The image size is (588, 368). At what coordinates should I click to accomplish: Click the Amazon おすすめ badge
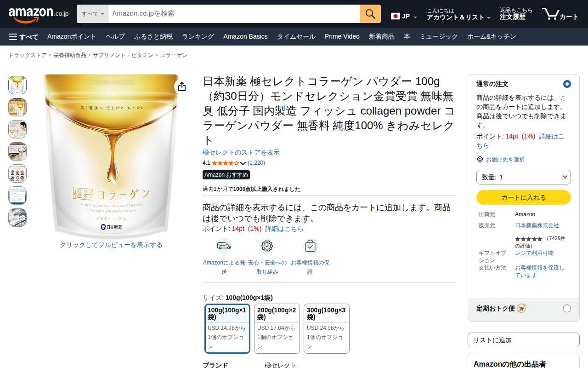(226, 175)
